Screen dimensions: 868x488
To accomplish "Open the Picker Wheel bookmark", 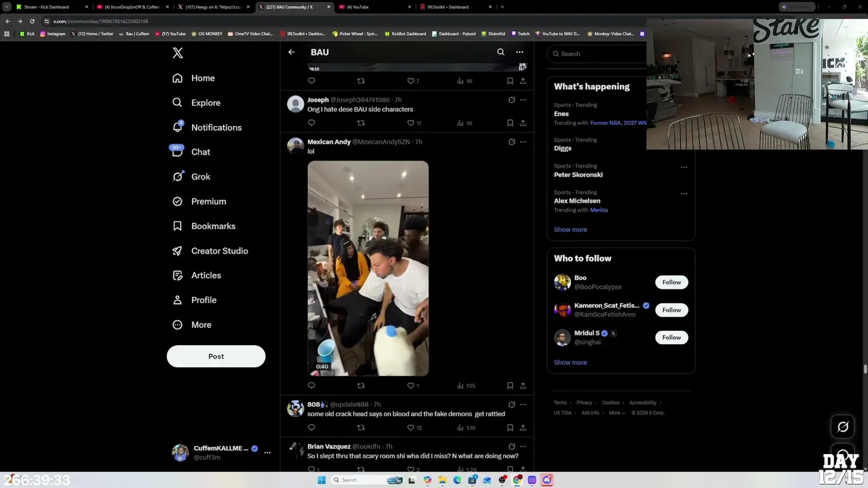I will tap(355, 33).
